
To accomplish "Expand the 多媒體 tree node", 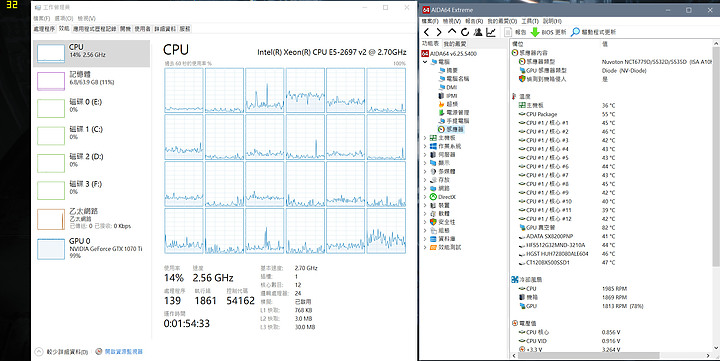I will pyautogui.click(x=425, y=171).
